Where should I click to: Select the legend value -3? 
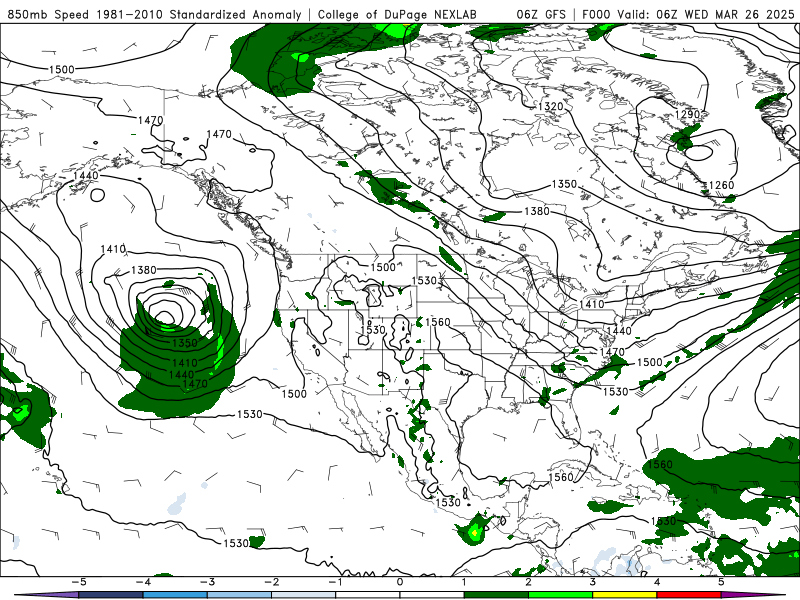[x=207, y=582]
